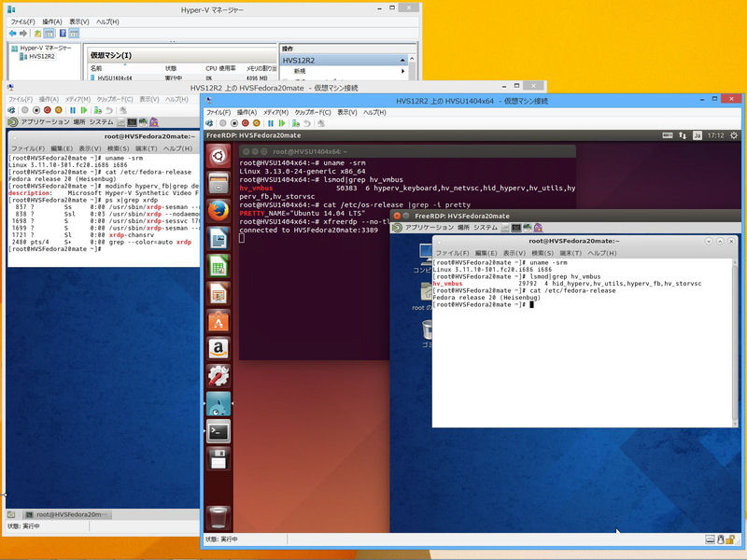
Task: Click the lock icon in HVSU1404x64 status bar
Action: point(729,539)
